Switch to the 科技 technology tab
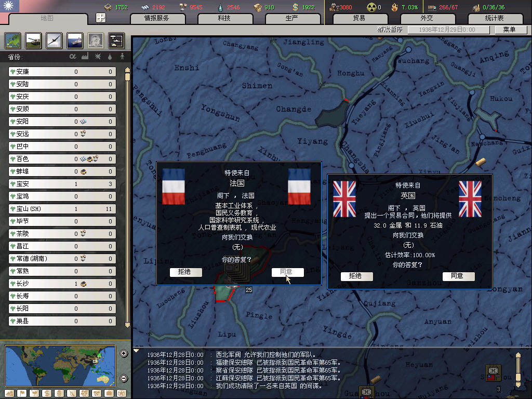This screenshot has width=532, height=399. pos(224,18)
